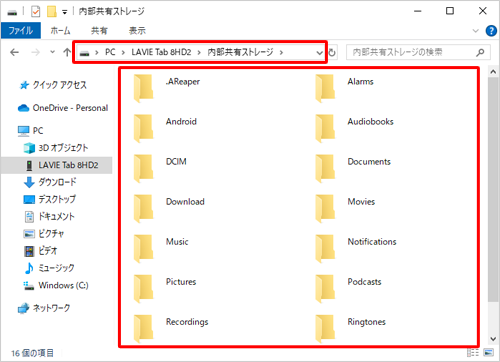Switch to the 共有 ribbon tab

tap(99, 31)
